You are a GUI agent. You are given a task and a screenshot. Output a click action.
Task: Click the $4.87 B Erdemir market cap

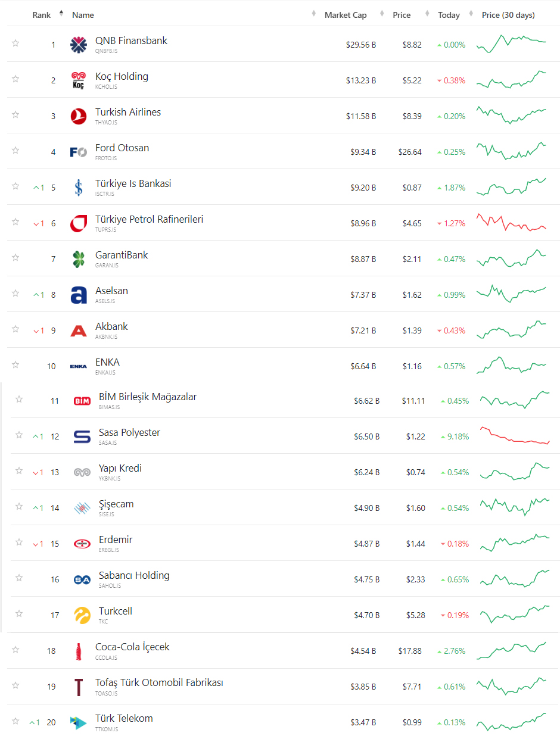(x=367, y=544)
